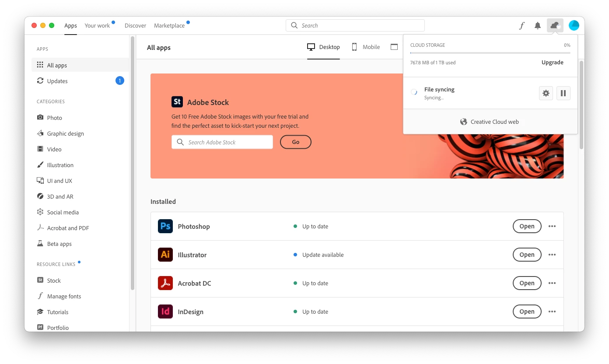Open the Tutorials resource link
The width and height of the screenshot is (609, 364).
80,312
